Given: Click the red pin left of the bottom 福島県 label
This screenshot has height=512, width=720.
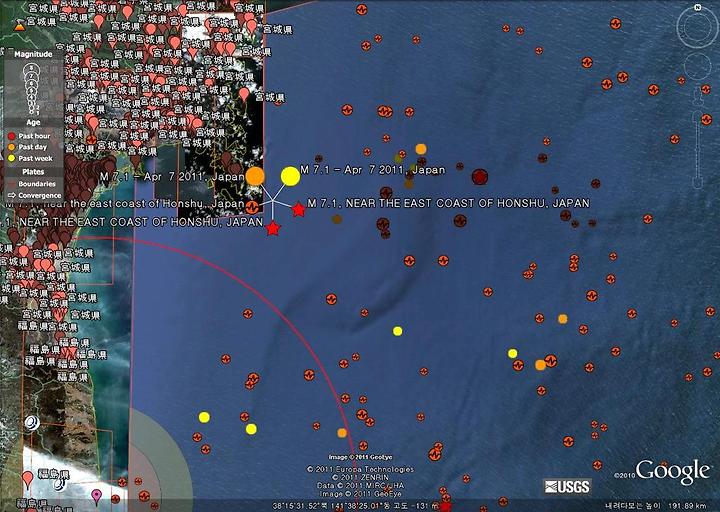Looking at the screenshot, I should point(28,479).
